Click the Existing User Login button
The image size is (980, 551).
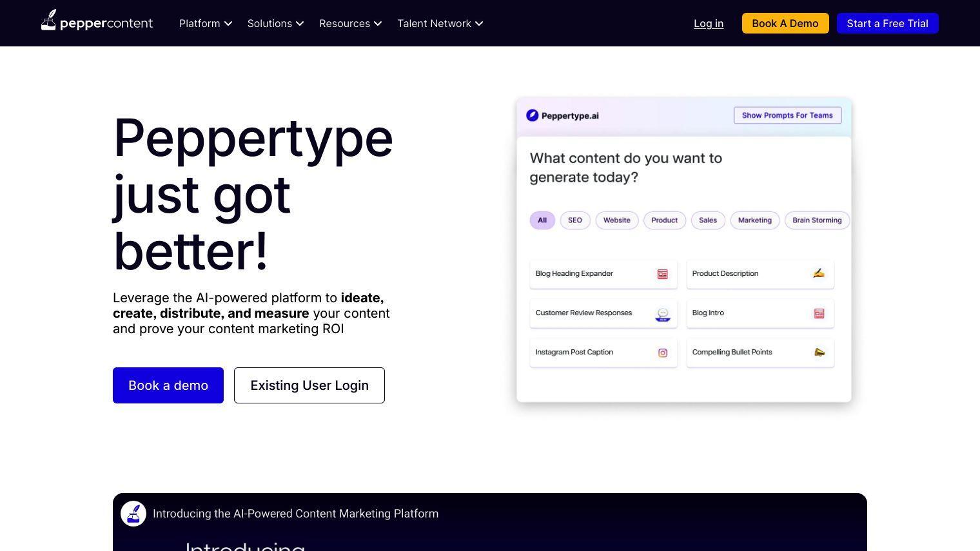(309, 385)
